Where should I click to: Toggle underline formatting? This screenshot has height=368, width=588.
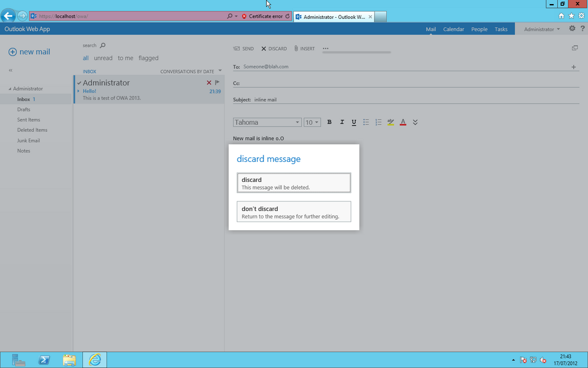point(353,122)
